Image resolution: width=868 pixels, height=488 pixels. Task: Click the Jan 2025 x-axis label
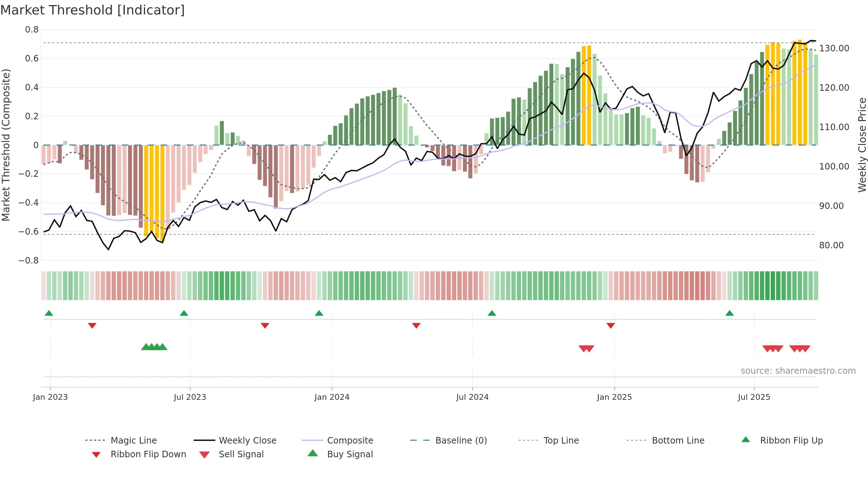pos(614,397)
